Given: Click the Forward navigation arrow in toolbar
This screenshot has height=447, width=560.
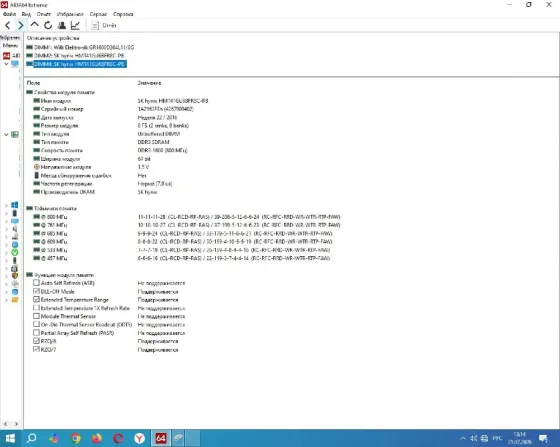Looking at the screenshot, I should tap(21, 25).
